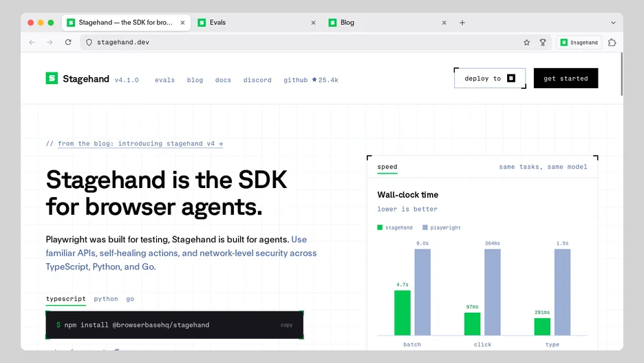
Task: Bookmark this page with the star icon
Action: pos(526,42)
